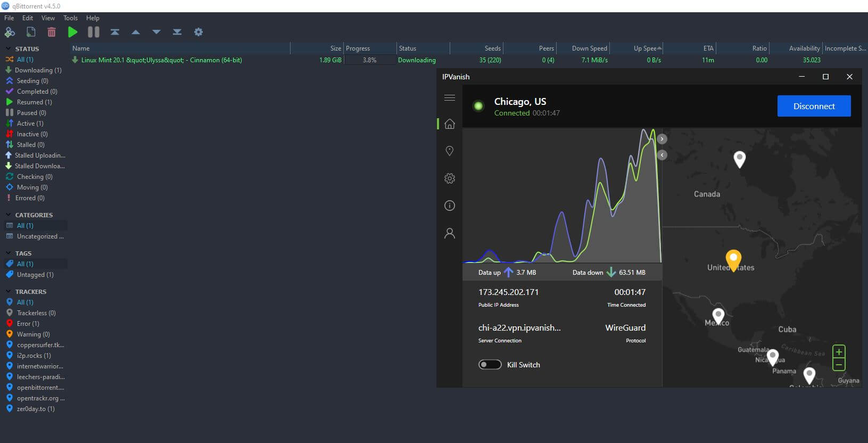868x443 pixels.
Task: Toggle the Kill Switch on
Action: click(490, 365)
